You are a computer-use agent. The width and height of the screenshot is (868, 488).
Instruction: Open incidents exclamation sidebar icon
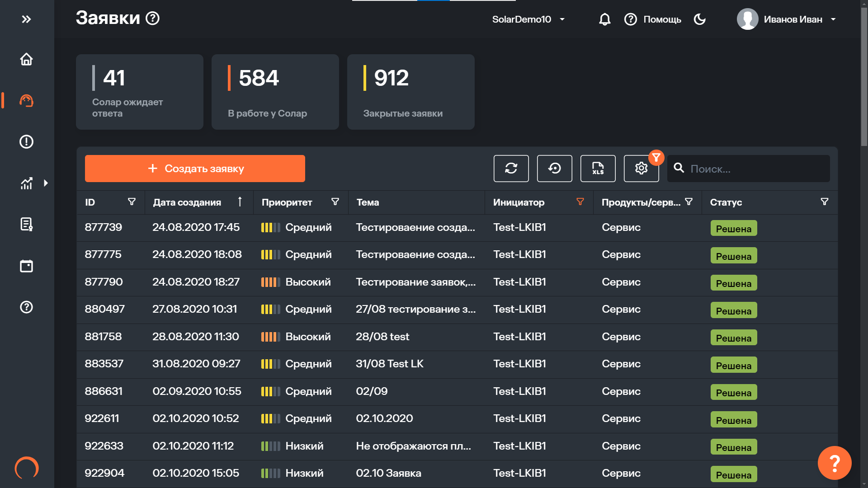click(x=26, y=142)
